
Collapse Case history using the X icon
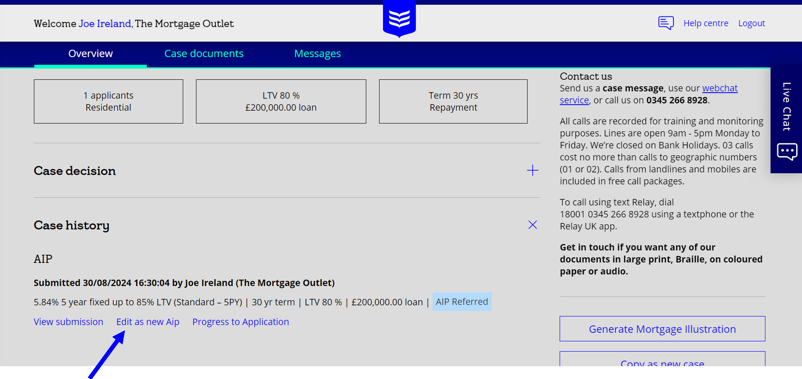(532, 225)
